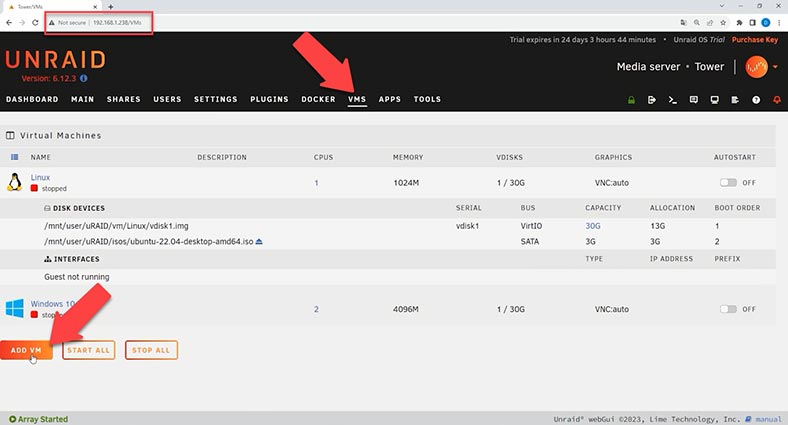Click the Purchase Key link
Viewport: 788px width, 425px height.
[755, 40]
